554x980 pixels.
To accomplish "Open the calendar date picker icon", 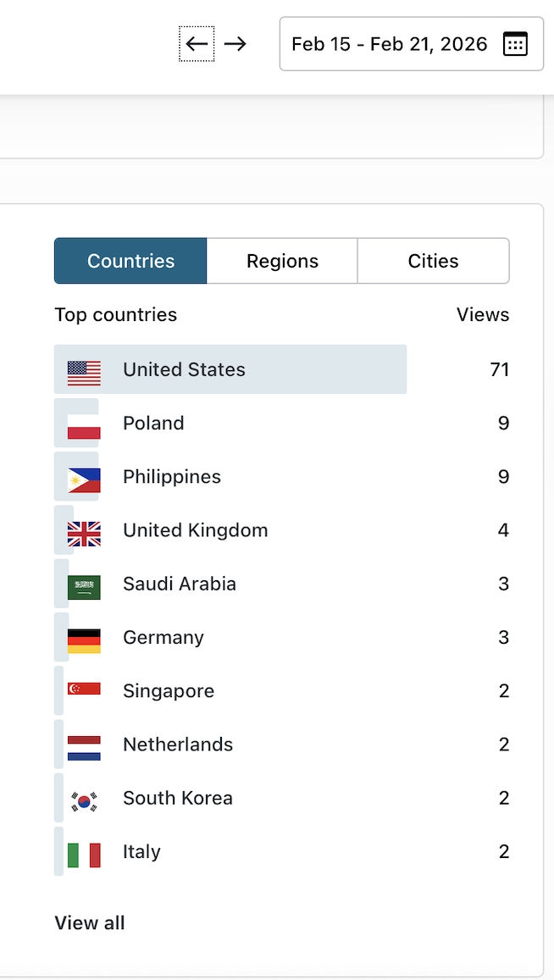I will click(x=515, y=44).
